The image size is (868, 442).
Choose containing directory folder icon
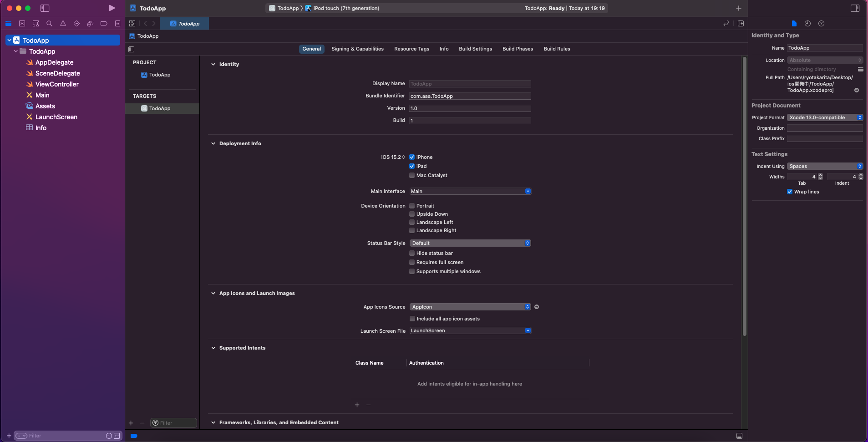[860, 69]
